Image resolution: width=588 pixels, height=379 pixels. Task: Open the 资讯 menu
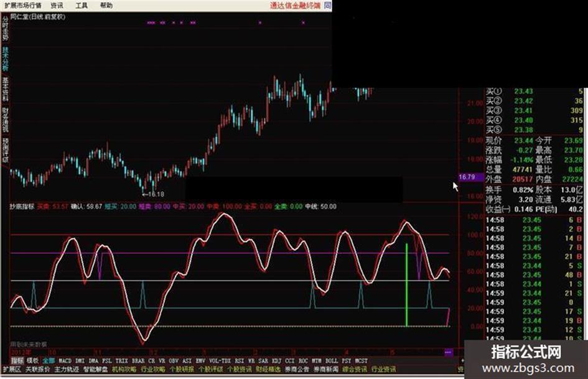(57, 5)
